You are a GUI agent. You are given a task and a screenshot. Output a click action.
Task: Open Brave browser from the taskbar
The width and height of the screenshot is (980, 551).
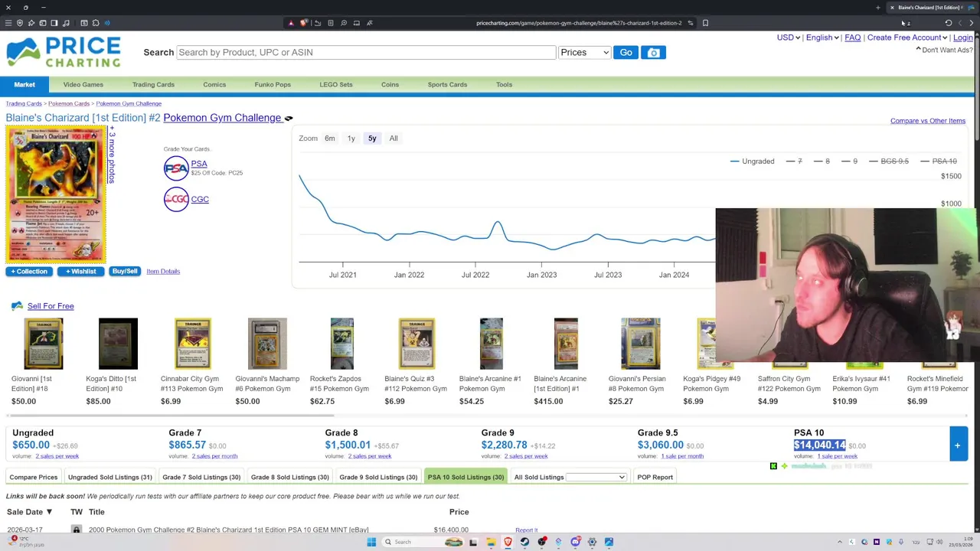coord(508,542)
